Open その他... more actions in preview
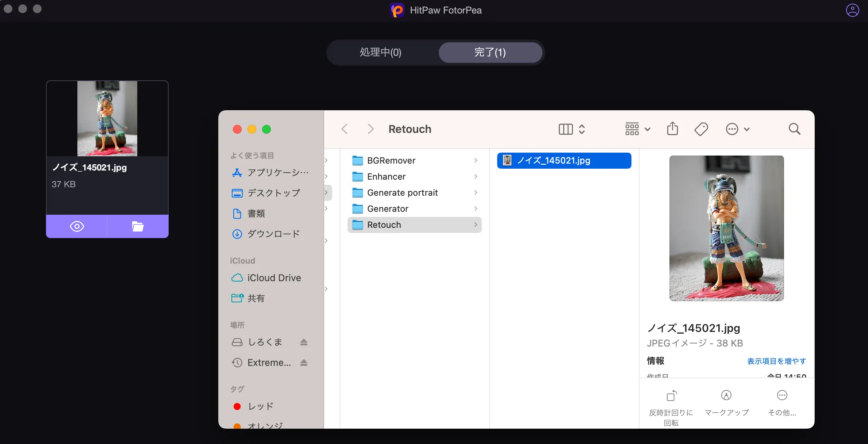Screen dimensions: 868x444 tap(782, 403)
